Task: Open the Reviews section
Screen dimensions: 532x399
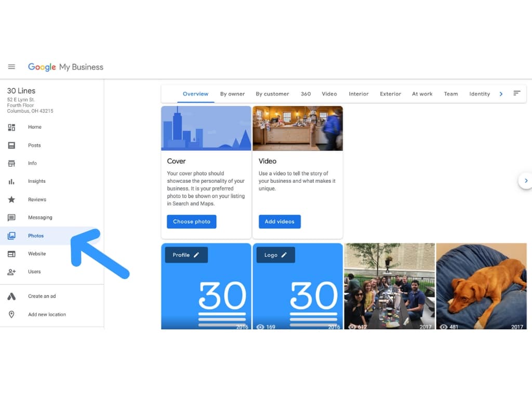Action: click(x=51, y=199)
